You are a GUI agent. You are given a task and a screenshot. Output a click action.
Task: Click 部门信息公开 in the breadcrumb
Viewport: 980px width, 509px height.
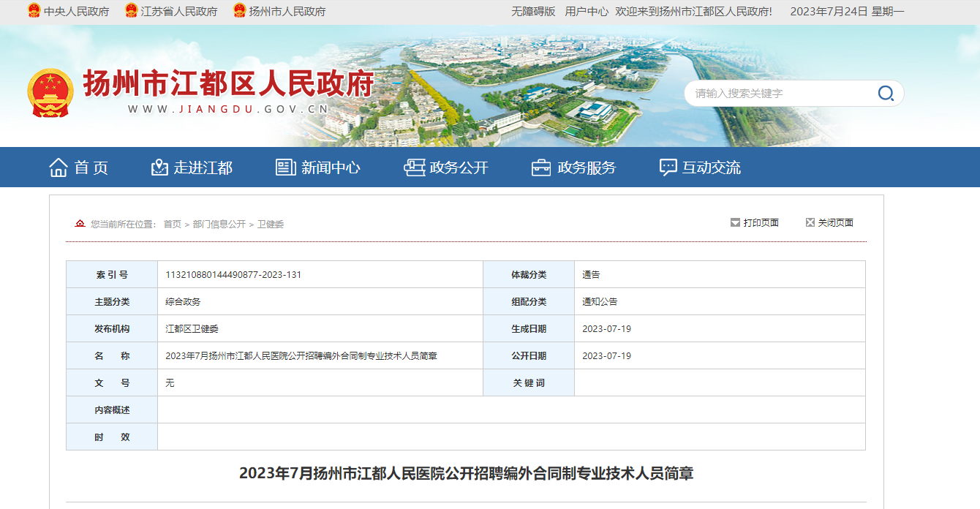[x=219, y=225]
